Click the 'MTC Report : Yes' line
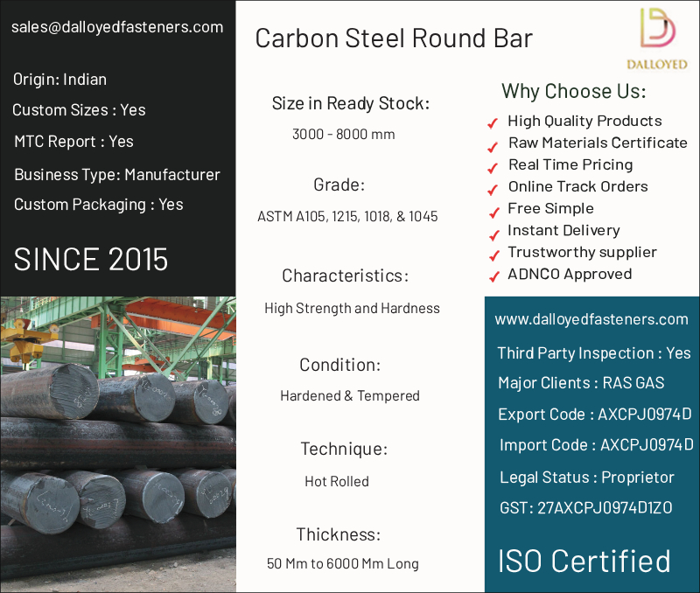 point(73,142)
